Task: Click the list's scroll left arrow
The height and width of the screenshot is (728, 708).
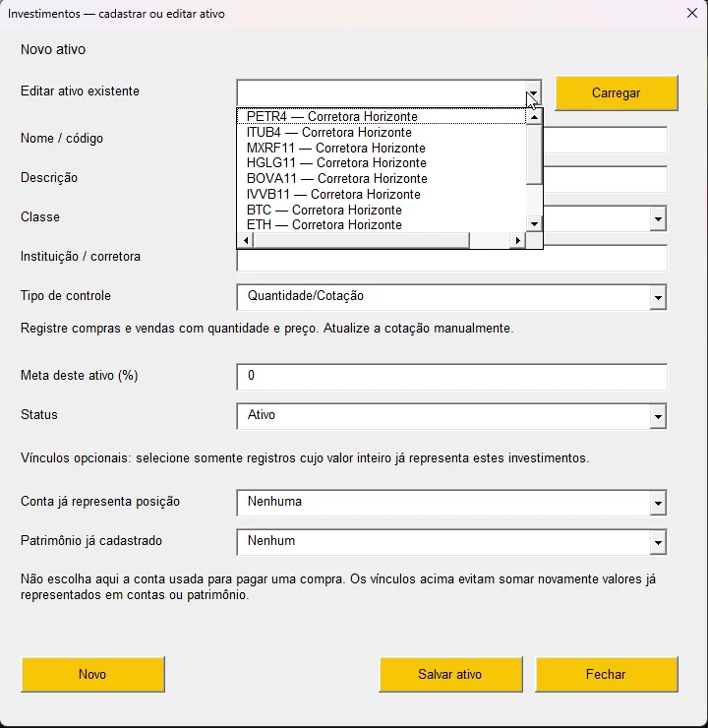Action: [246, 240]
